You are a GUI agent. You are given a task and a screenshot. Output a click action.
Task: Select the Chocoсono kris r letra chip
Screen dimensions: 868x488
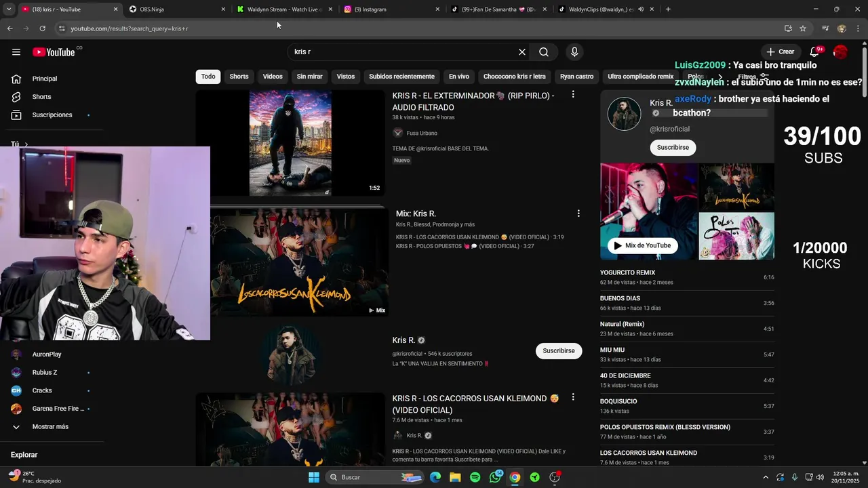coord(515,77)
